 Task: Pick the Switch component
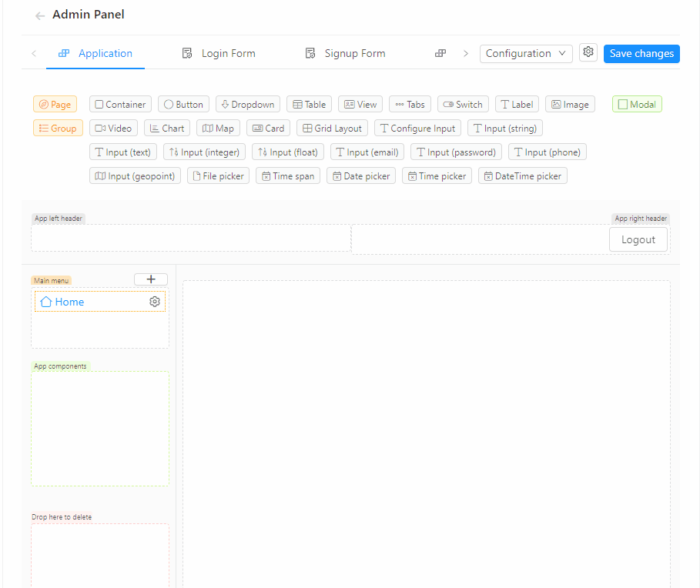point(463,105)
